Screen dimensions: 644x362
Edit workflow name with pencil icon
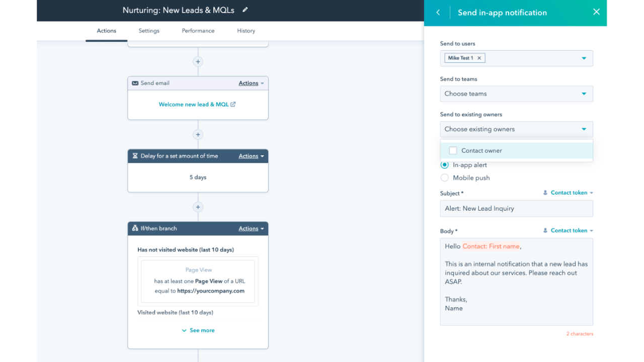pyautogui.click(x=245, y=10)
